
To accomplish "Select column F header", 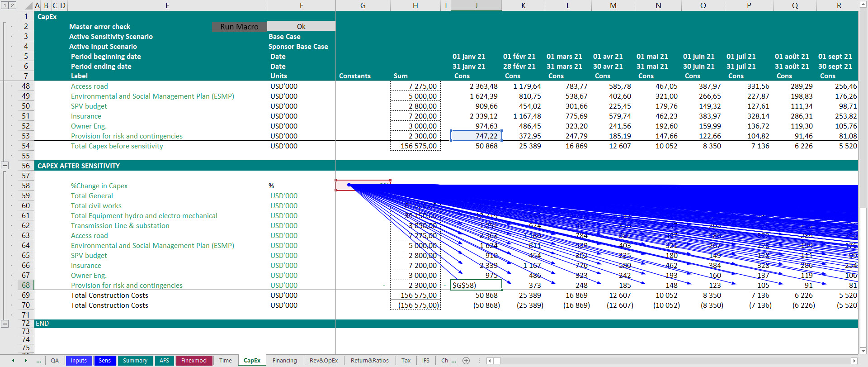I will pos(301,5).
